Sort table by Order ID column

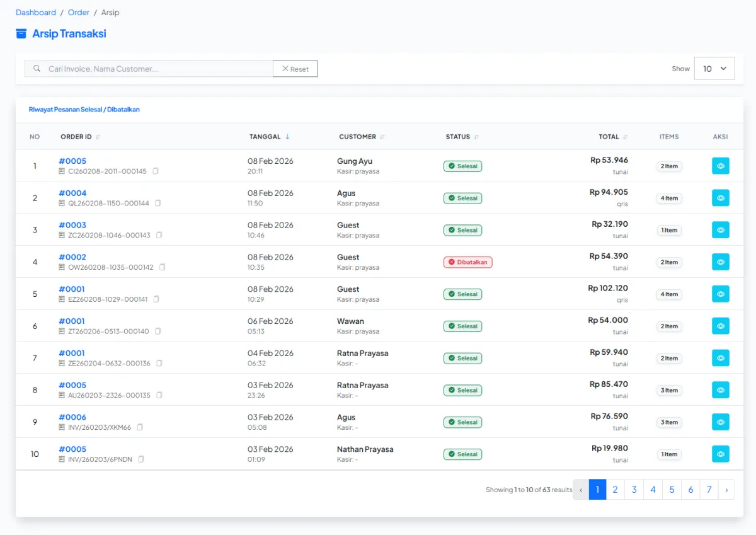click(x=98, y=137)
